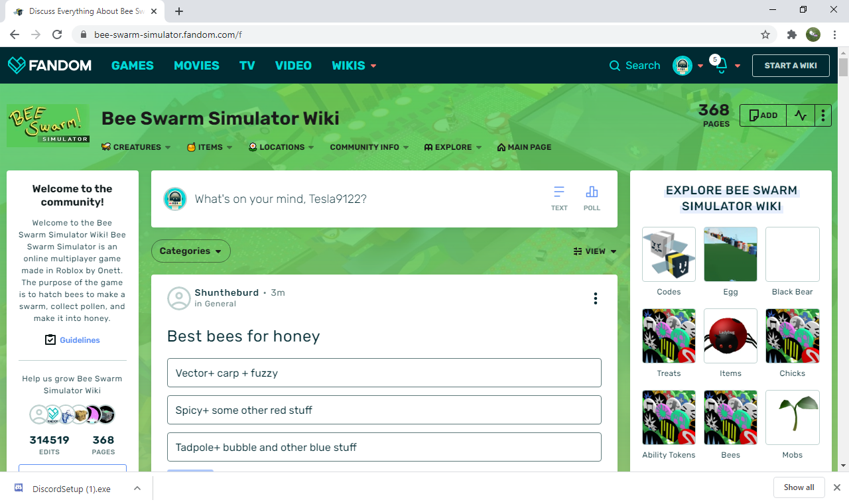Open the Chicks thumbnail
Image resolution: width=849 pixels, height=504 pixels.
click(x=793, y=336)
